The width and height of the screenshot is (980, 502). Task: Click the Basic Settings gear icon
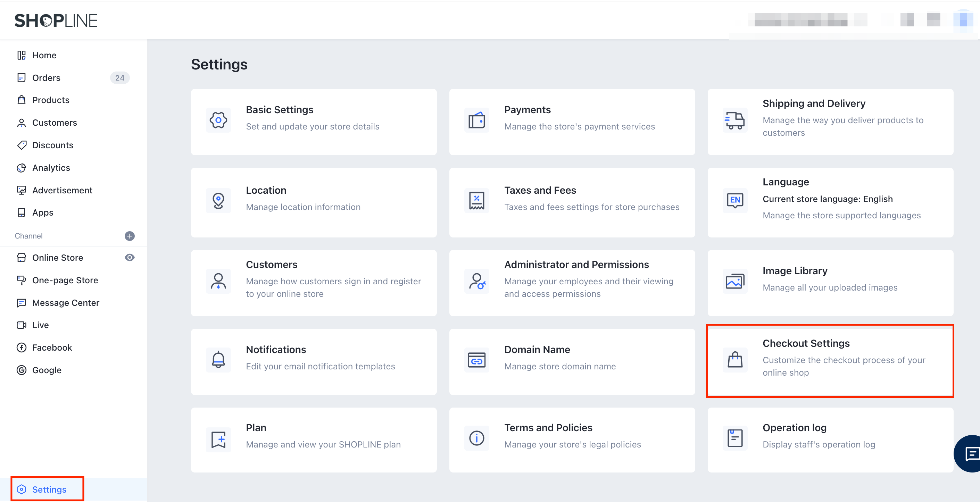click(x=218, y=120)
